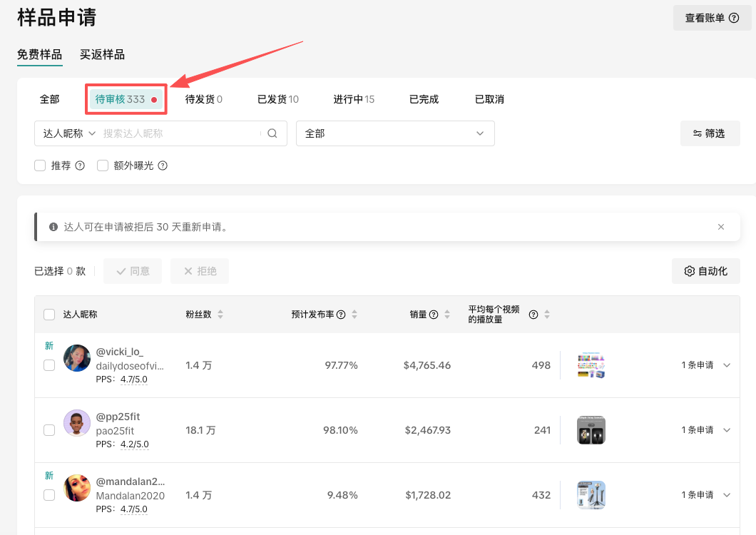Dismiss the 30 天重新申请 notice
756x535 pixels.
[720, 227]
